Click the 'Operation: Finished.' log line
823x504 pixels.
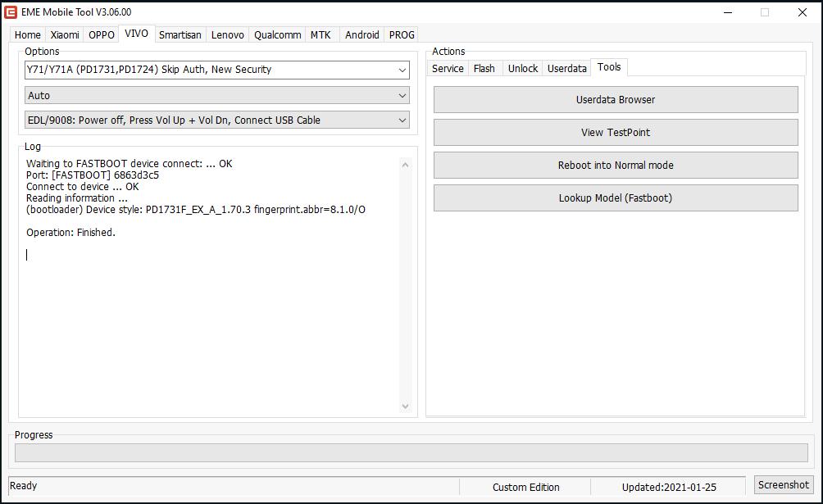pyautogui.click(x=70, y=233)
